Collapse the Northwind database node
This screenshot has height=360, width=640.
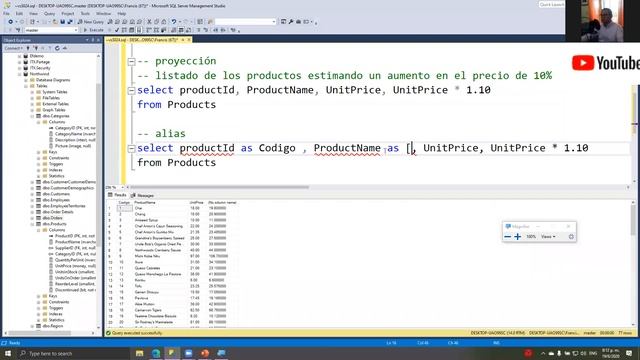pyautogui.click(x=20, y=74)
